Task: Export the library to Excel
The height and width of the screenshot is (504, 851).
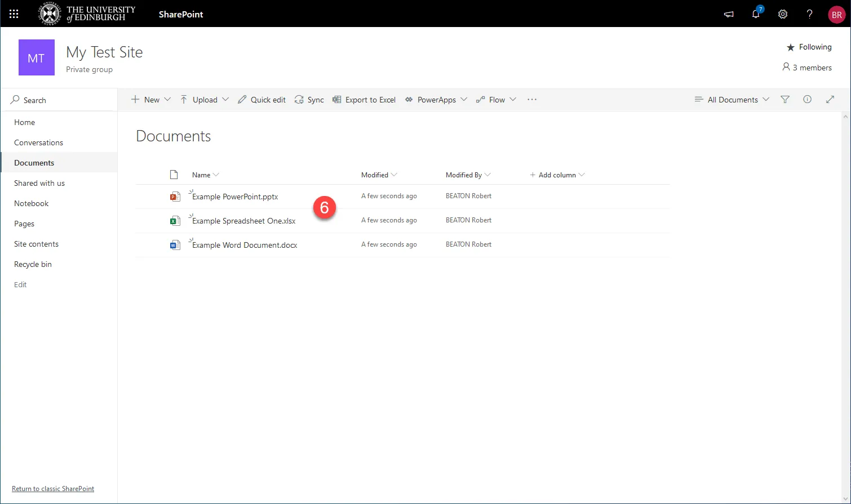Action: pyautogui.click(x=364, y=99)
